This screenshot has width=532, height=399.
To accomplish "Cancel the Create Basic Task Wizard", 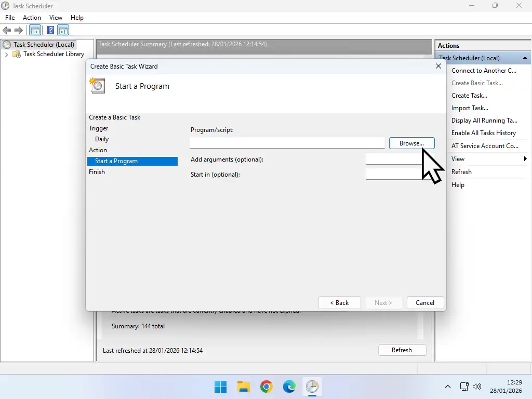I will coord(425,302).
